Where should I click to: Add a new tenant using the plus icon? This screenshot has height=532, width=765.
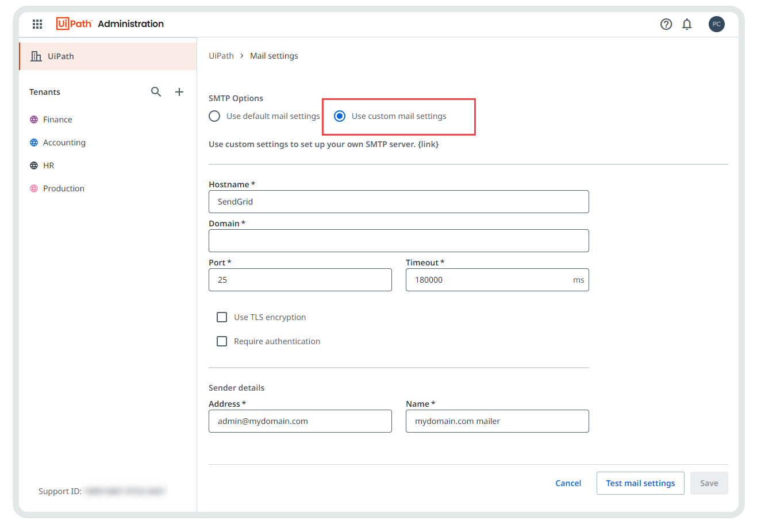click(179, 91)
